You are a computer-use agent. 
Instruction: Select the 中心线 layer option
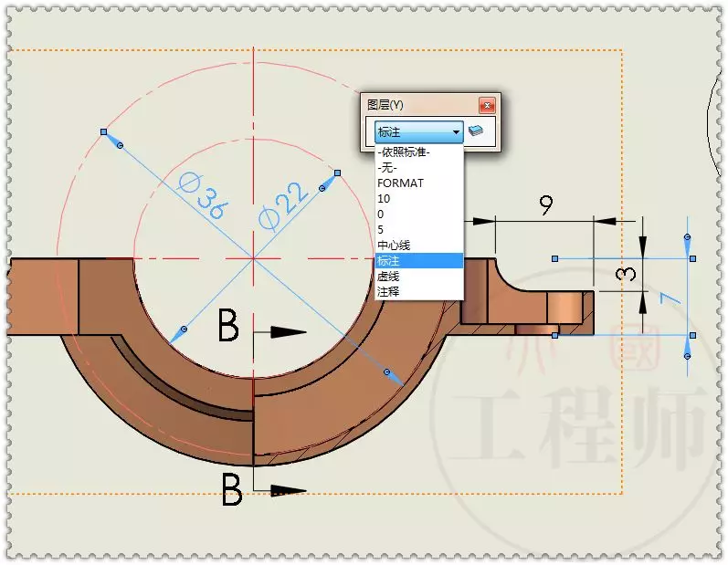pos(419,245)
